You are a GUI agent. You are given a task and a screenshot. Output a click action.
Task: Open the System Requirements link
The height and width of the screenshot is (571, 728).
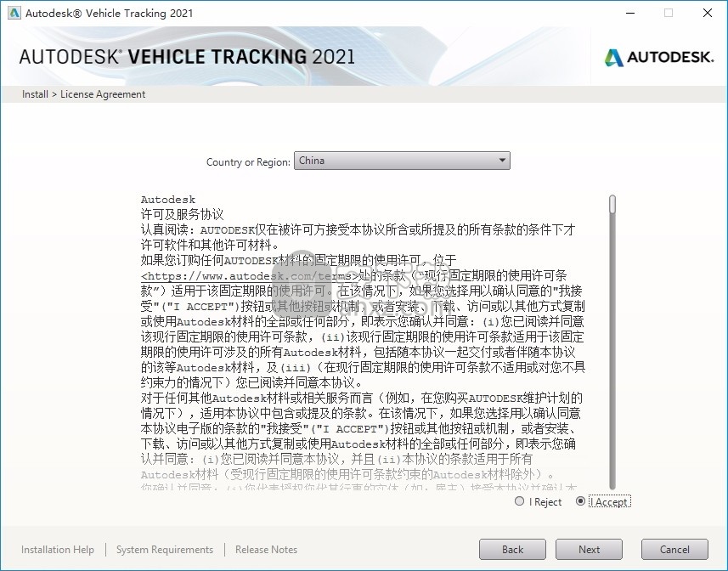coord(165,550)
